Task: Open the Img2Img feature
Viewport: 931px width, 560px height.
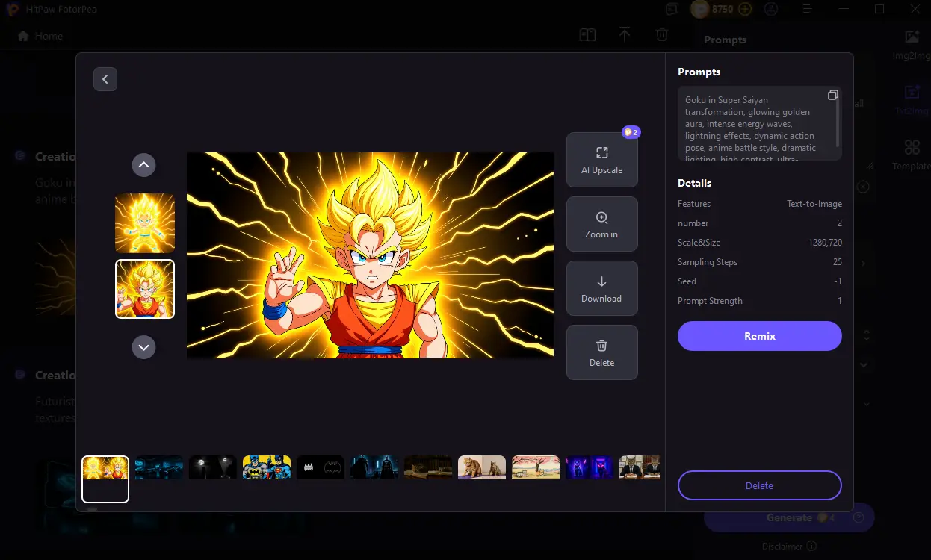Action: (x=912, y=44)
